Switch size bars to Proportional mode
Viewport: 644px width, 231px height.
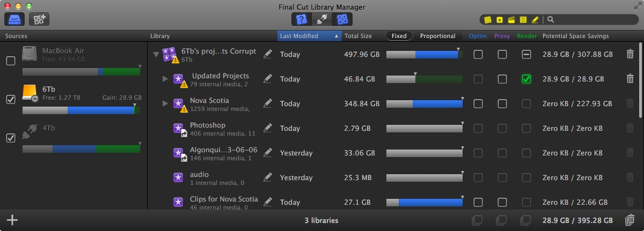tap(437, 36)
